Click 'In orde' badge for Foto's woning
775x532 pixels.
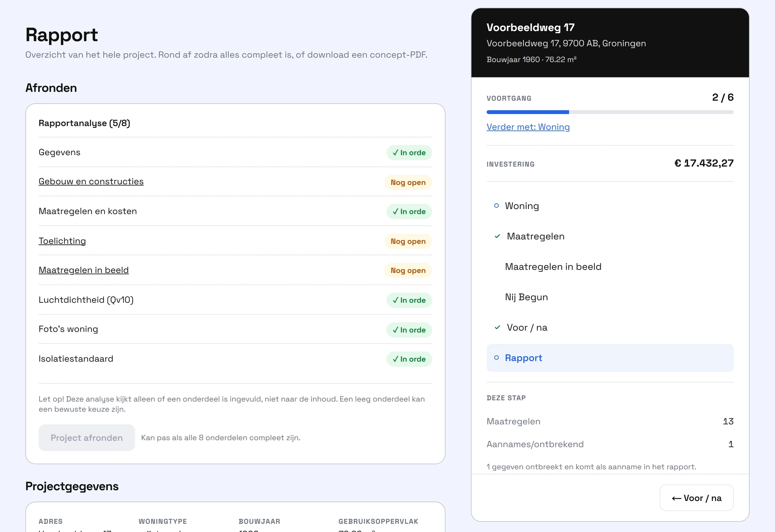click(x=409, y=330)
